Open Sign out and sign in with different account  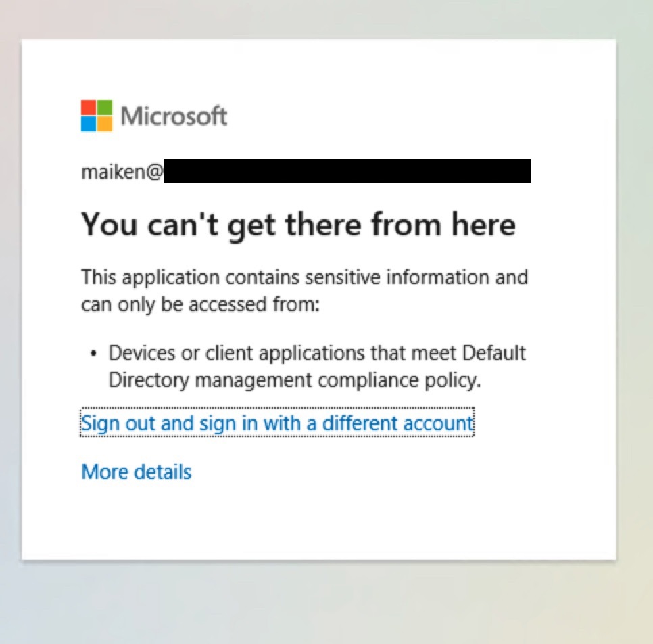pyautogui.click(x=277, y=423)
